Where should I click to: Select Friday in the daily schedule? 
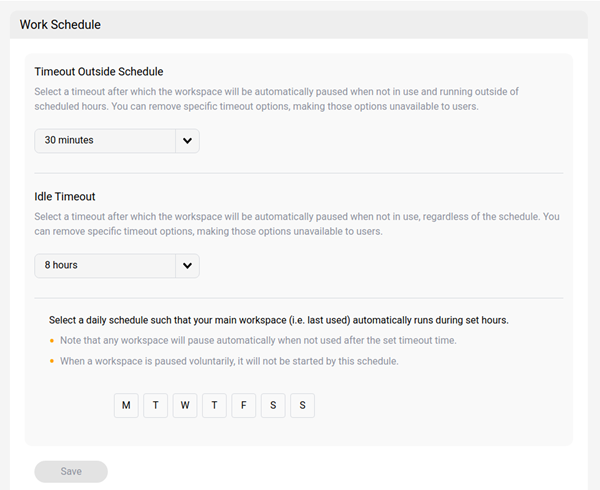(244, 405)
